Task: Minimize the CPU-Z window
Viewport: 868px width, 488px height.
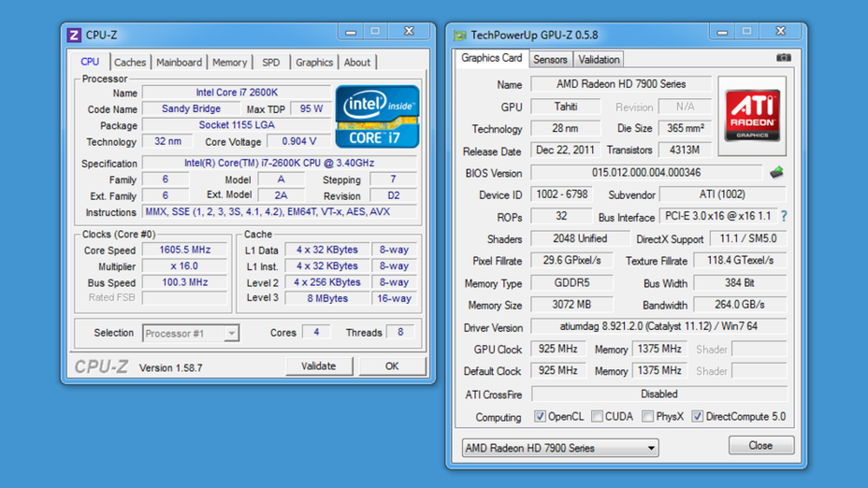Action: [351, 31]
